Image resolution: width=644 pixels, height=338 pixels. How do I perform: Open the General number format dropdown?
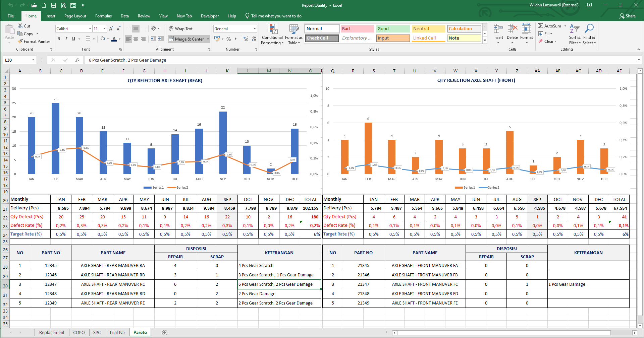click(255, 29)
